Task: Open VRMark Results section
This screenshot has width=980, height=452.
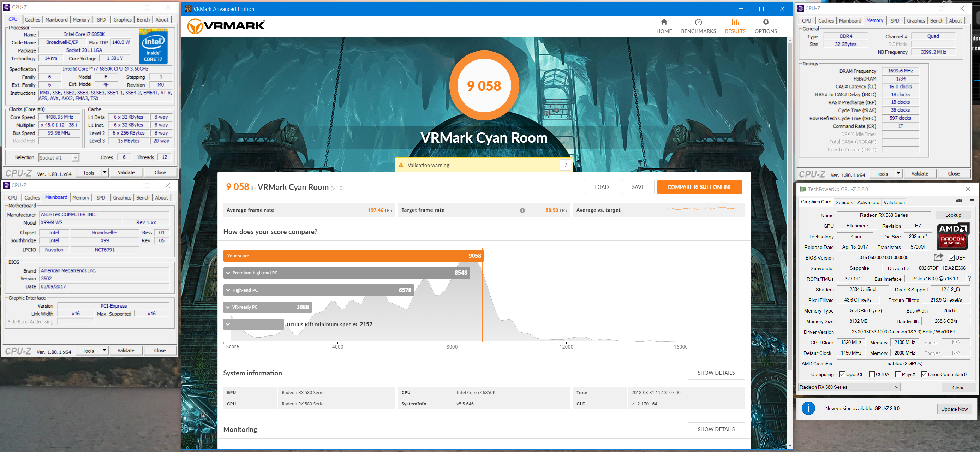Action: 735,26
